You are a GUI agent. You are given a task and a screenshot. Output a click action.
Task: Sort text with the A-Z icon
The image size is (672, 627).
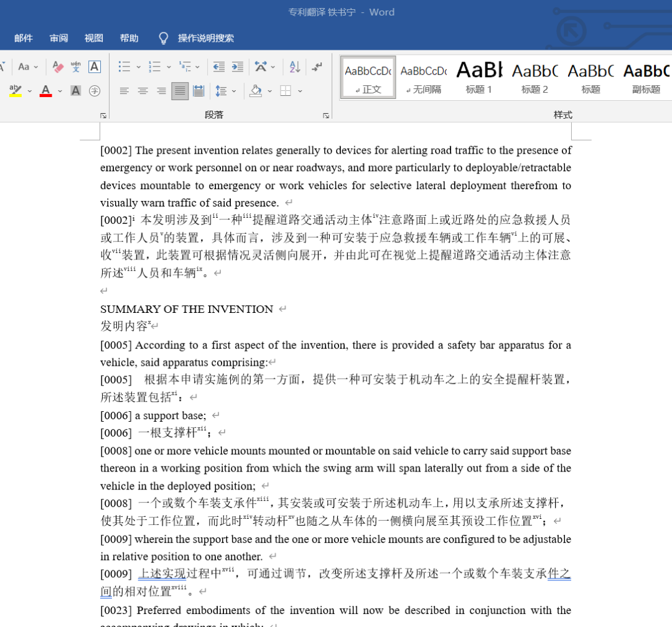(x=295, y=67)
